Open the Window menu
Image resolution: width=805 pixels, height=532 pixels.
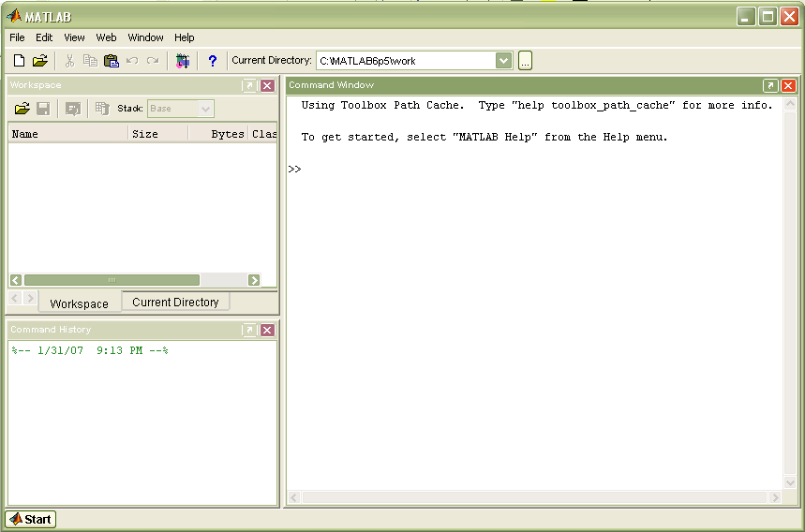[145, 37]
